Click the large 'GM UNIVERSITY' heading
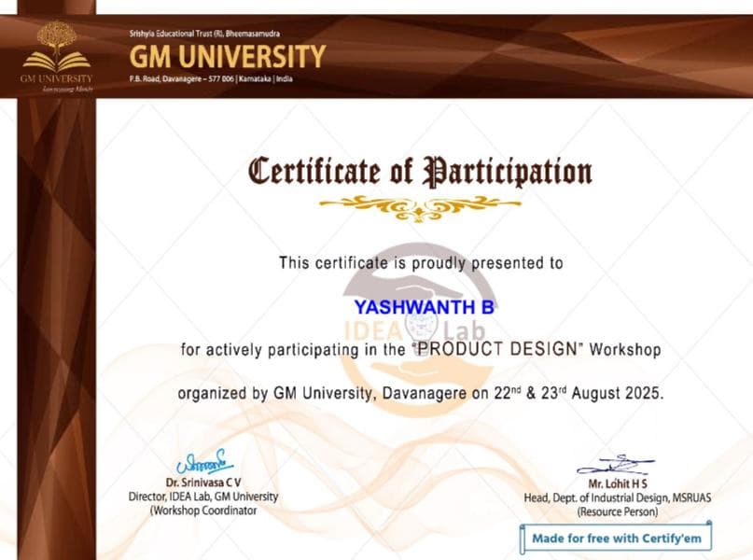 point(228,57)
